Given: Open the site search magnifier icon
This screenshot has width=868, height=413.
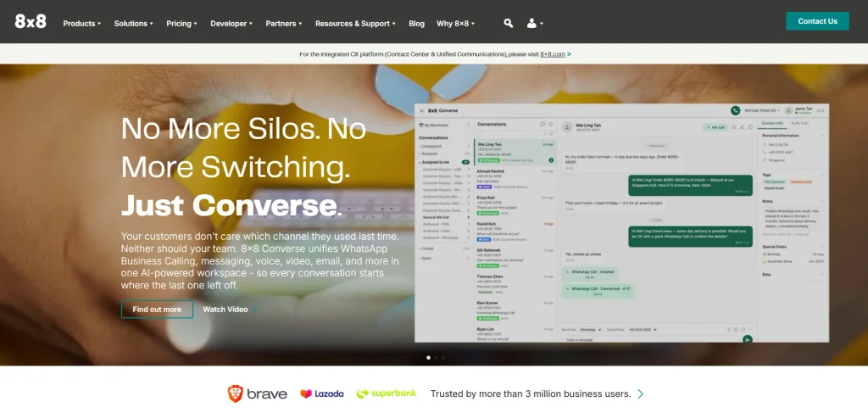Looking at the screenshot, I should pyautogui.click(x=509, y=23).
